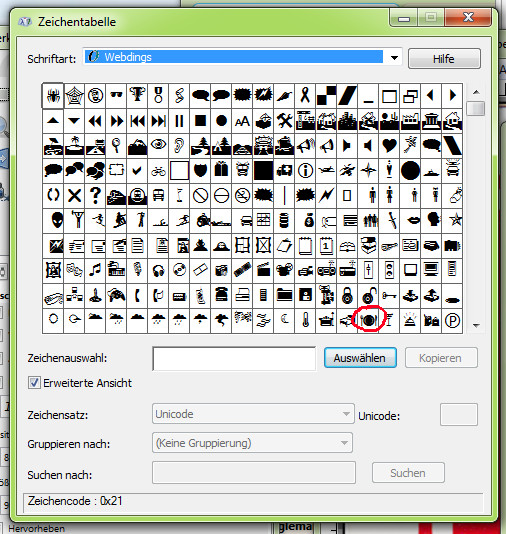Open help via the Hilfe button
Viewport: 506px width, 534px height.
[x=444, y=59]
